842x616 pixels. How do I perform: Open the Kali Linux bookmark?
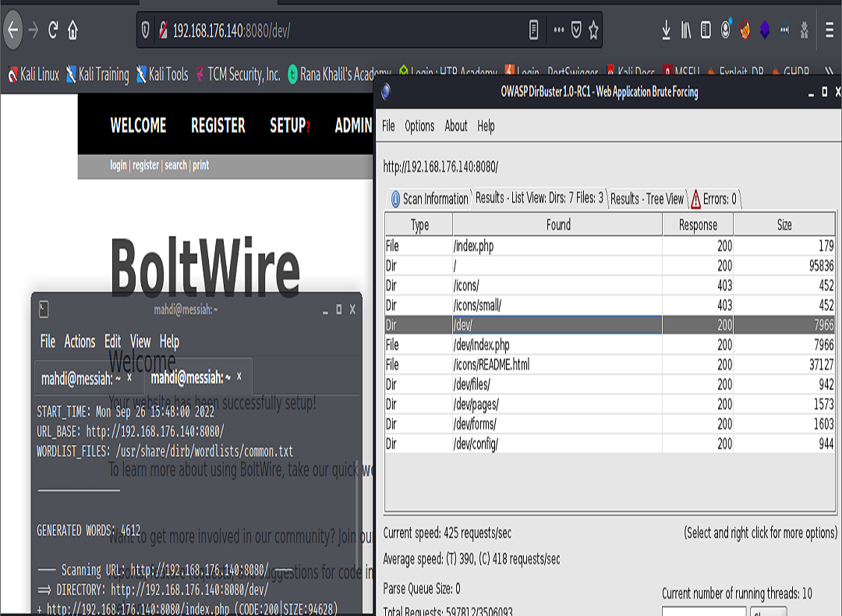34,74
